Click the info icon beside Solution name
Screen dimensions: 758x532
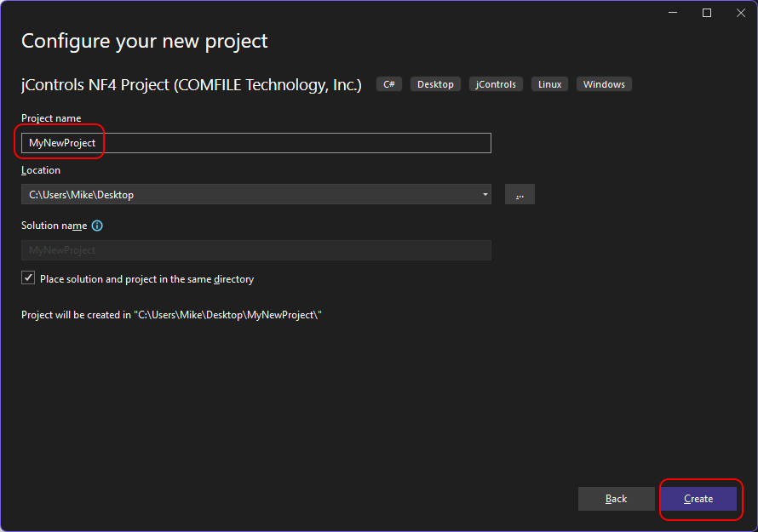(x=97, y=226)
